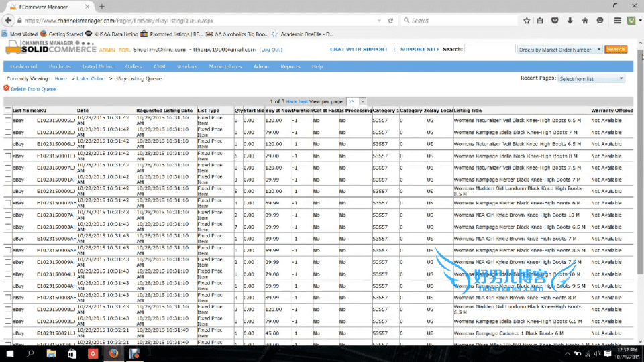Click the Firefox taskbar icon
The height and width of the screenshot is (362, 644).
113,353
